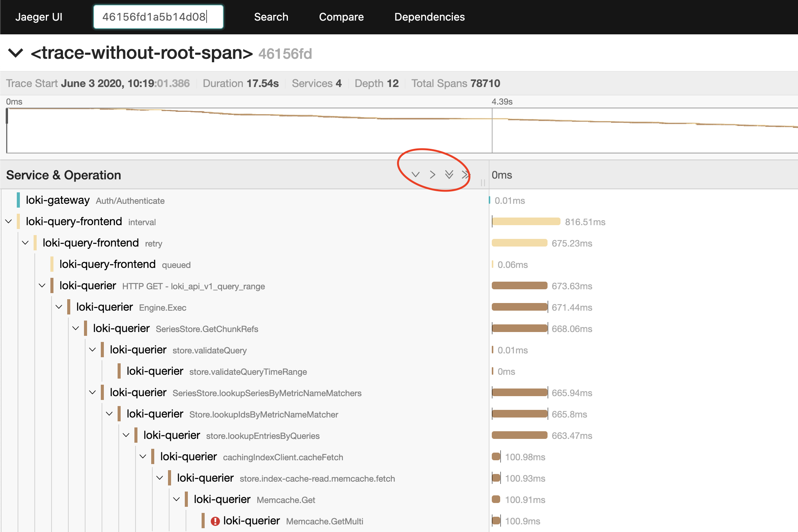
Task: Click the expand one level chevron icon
Action: coord(415,175)
